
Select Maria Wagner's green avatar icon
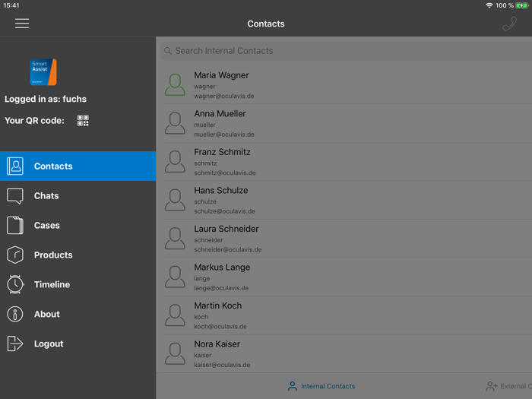[175, 85]
